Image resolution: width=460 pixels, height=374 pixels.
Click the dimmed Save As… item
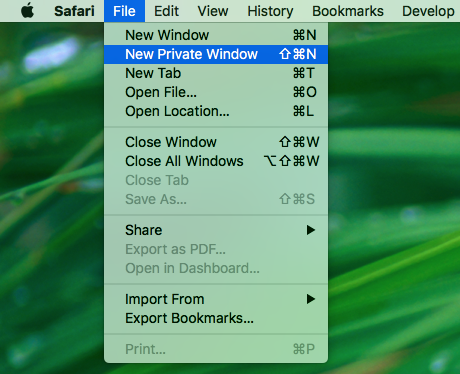click(216, 199)
